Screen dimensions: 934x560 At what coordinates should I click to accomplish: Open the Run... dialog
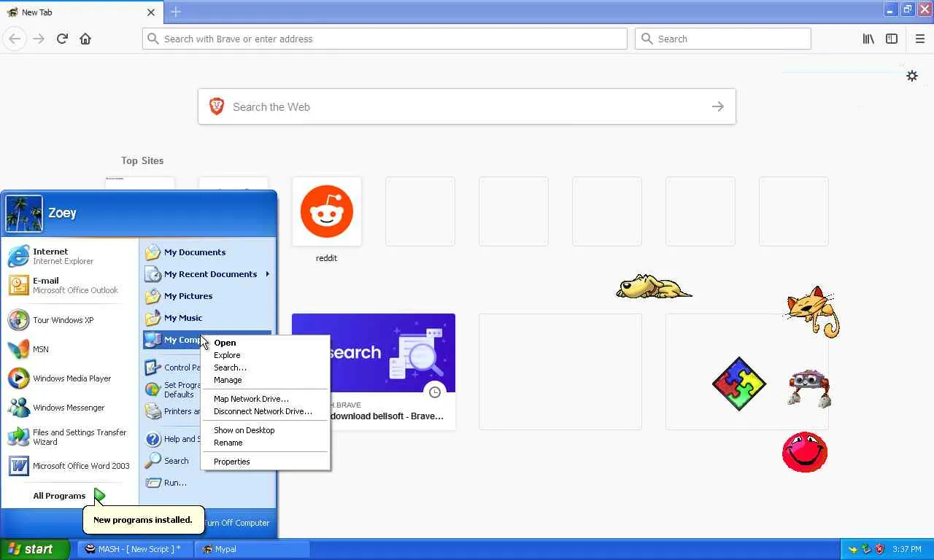[166, 483]
